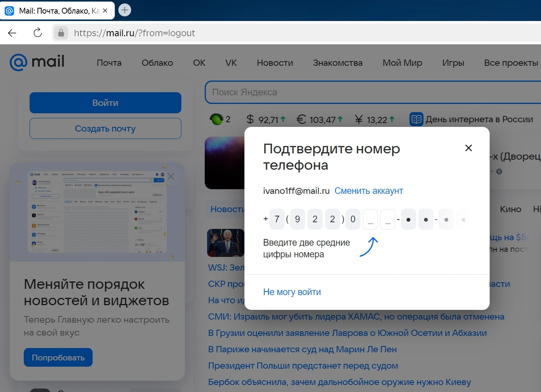
Task: Open Игры in top navigation
Action: click(453, 63)
